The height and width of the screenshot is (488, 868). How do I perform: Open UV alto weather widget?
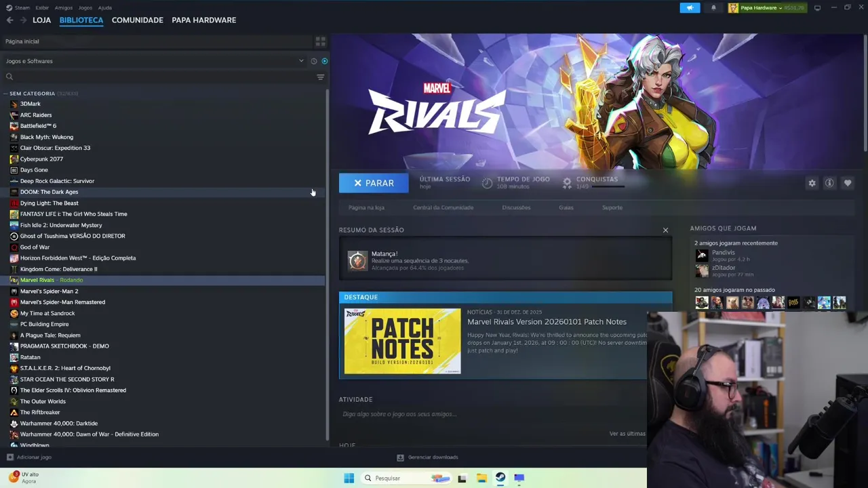(24, 478)
